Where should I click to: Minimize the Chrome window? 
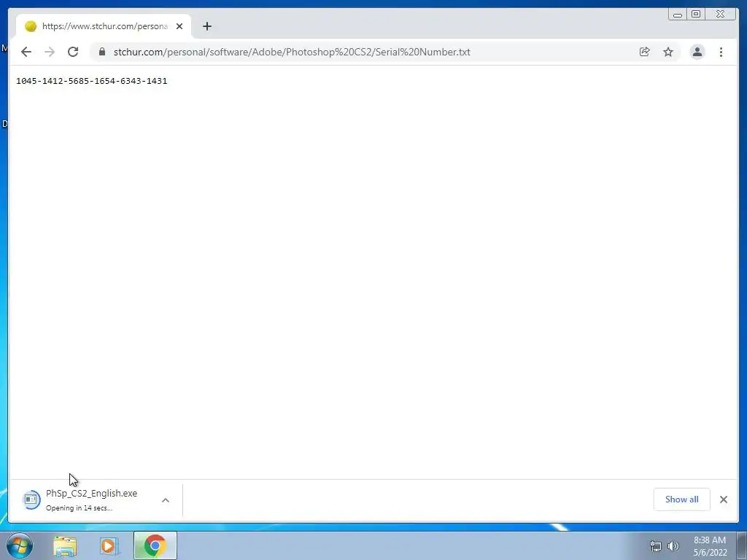tap(678, 15)
